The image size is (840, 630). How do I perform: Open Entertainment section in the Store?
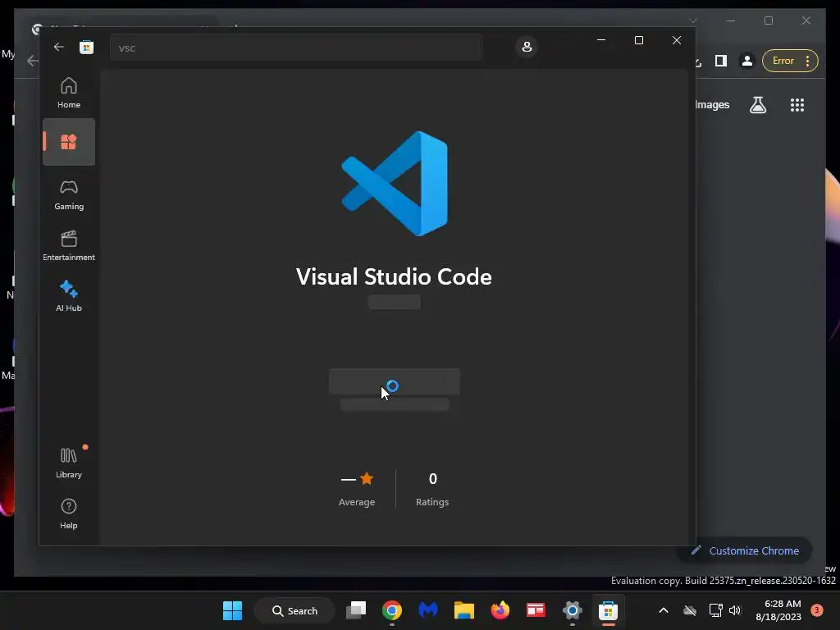click(x=69, y=245)
